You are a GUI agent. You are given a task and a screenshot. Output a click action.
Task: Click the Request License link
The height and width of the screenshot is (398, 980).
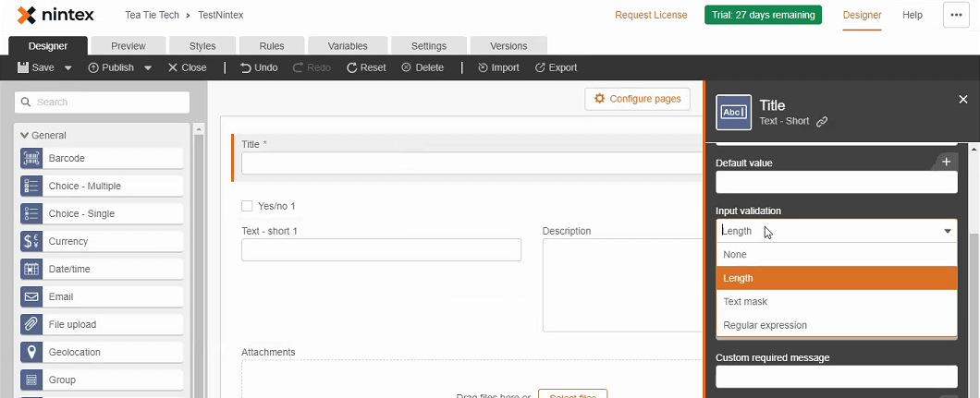click(651, 15)
